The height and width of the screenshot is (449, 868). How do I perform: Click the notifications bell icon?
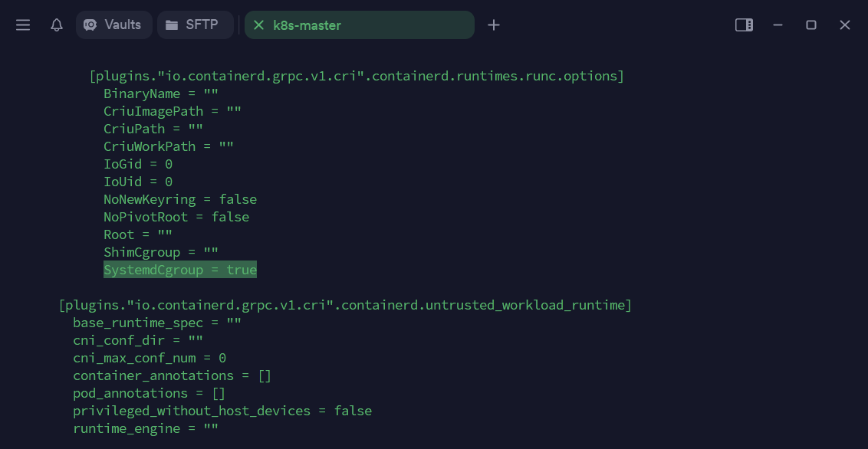click(x=57, y=25)
